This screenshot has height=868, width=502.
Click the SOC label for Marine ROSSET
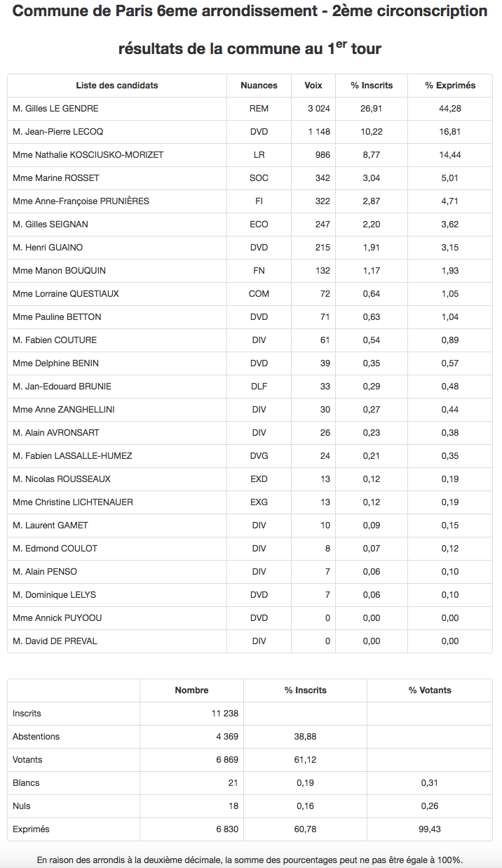click(259, 178)
